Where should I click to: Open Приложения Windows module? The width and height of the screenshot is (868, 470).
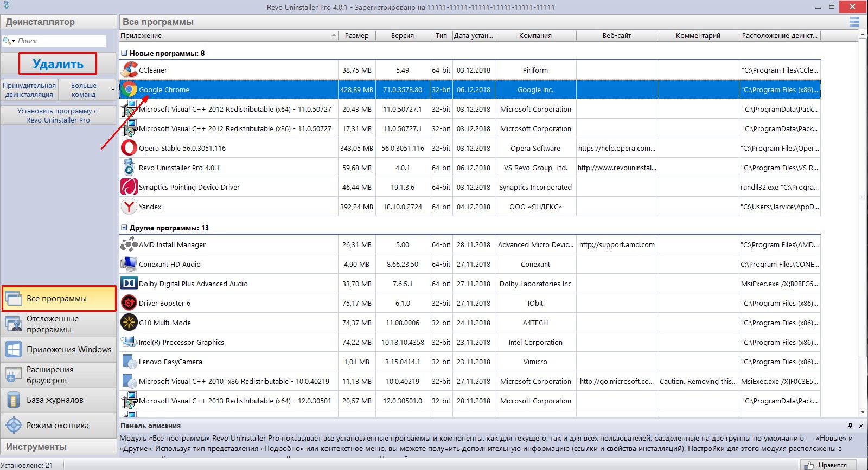coord(59,350)
